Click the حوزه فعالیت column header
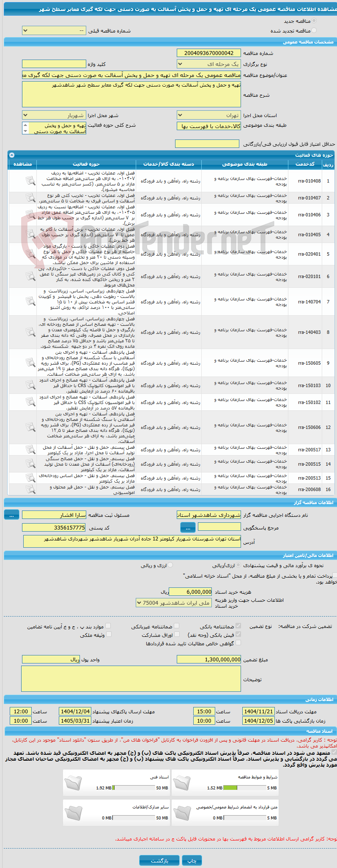Viewport: 337px width, 868px height. coord(86,164)
